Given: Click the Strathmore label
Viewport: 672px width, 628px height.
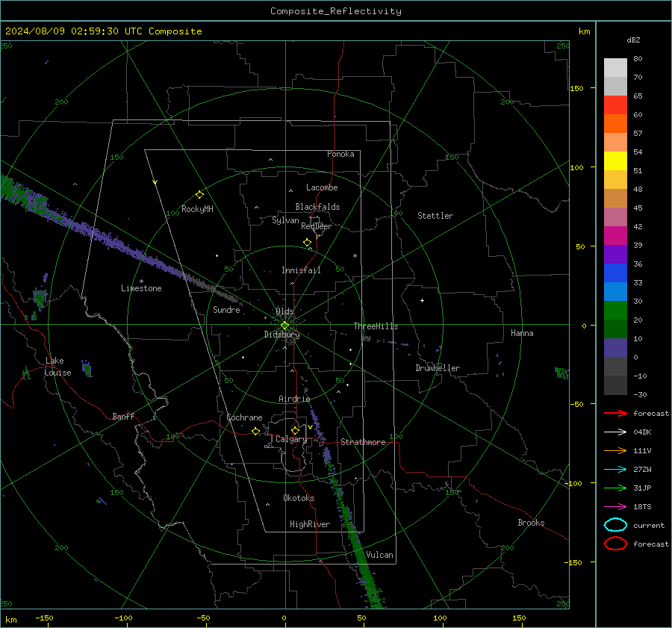Looking at the screenshot, I should pyautogui.click(x=363, y=442).
